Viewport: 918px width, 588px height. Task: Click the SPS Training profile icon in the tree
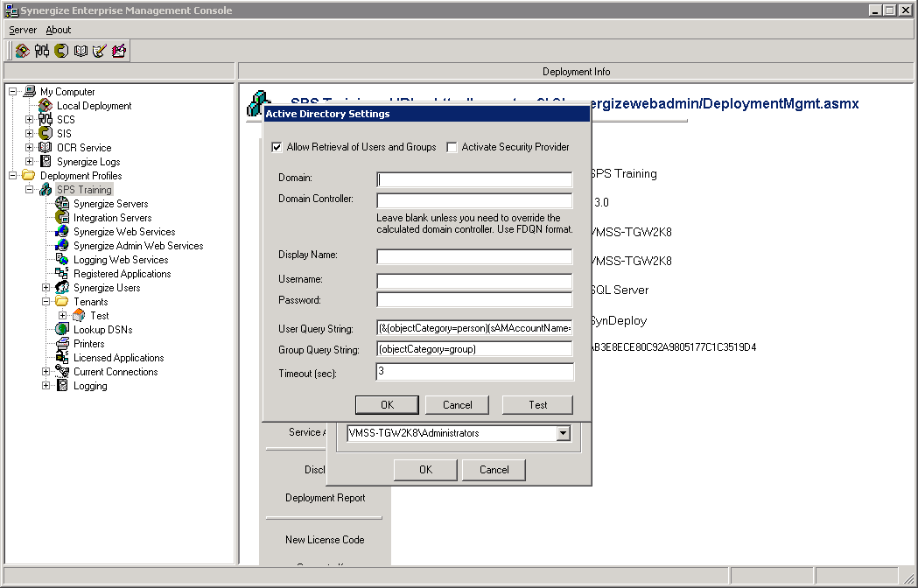[46, 190]
